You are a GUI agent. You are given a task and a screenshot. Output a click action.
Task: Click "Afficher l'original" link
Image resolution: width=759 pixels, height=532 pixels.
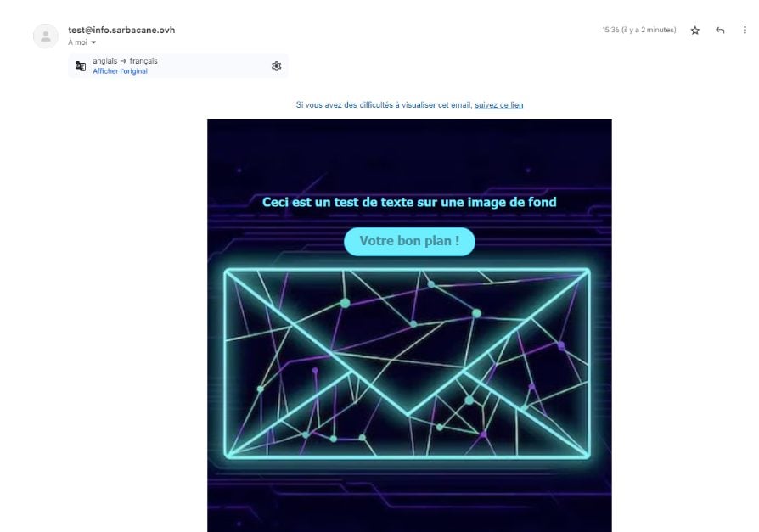pyautogui.click(x=120, y=71)
